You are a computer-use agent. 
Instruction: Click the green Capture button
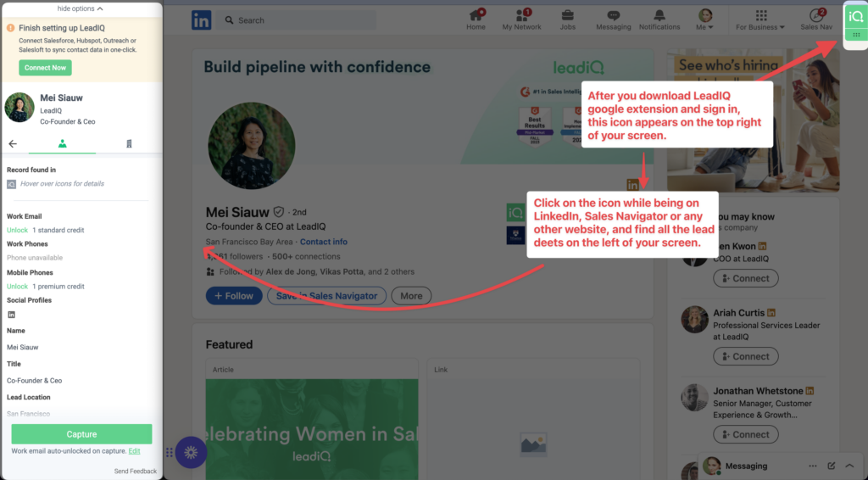tap(81, 434)
